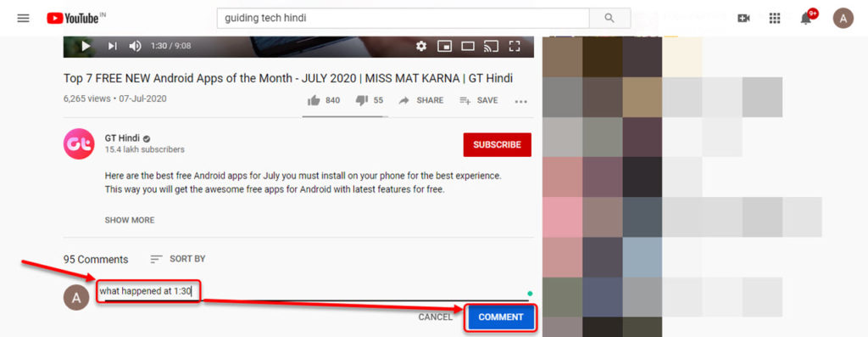Click the 1:30 / 9:08 time display
The height and width of the screenshot is (337, 868).
170,46
